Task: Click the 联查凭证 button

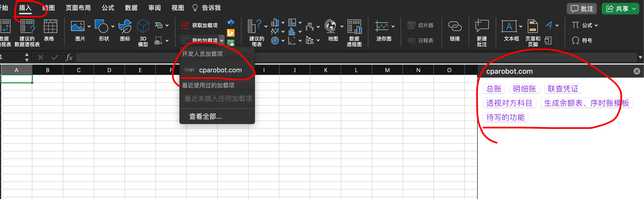Action: (x=563, y=89)
